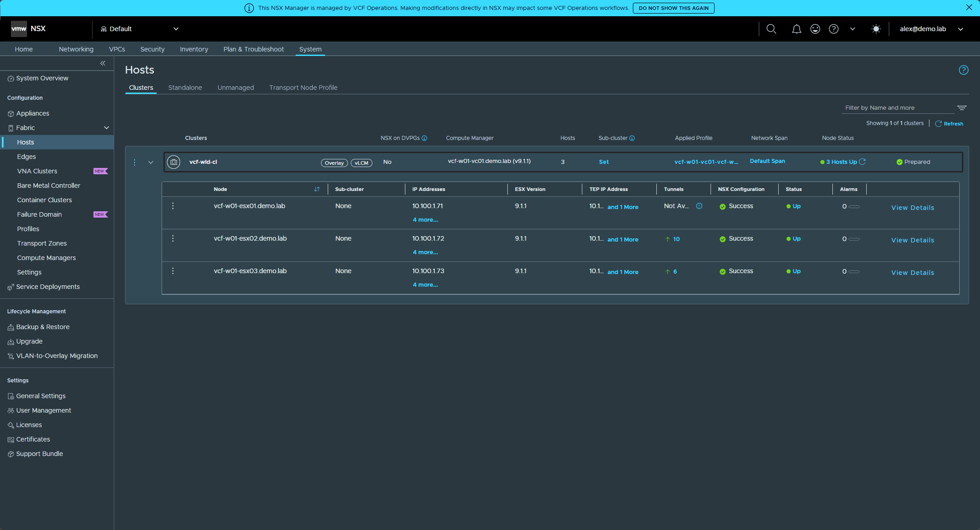The height and width of the screenshot is (530, 980).
Task: Toggle the light/dark theme sun icon
Action: click(x=876, y=29)
